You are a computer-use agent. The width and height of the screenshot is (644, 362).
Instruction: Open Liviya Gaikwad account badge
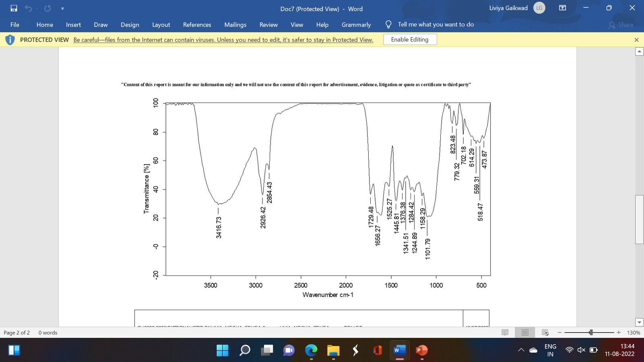point(539,8)
